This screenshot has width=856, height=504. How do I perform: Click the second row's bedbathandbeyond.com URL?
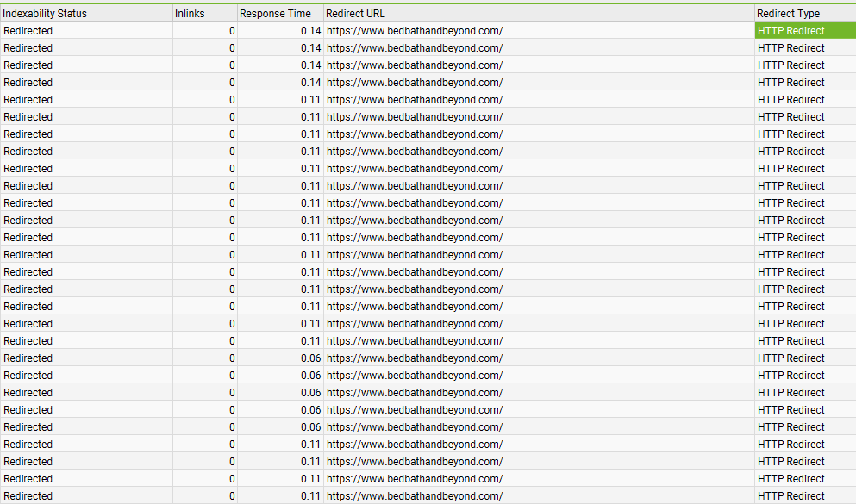[x=415, y=48]
